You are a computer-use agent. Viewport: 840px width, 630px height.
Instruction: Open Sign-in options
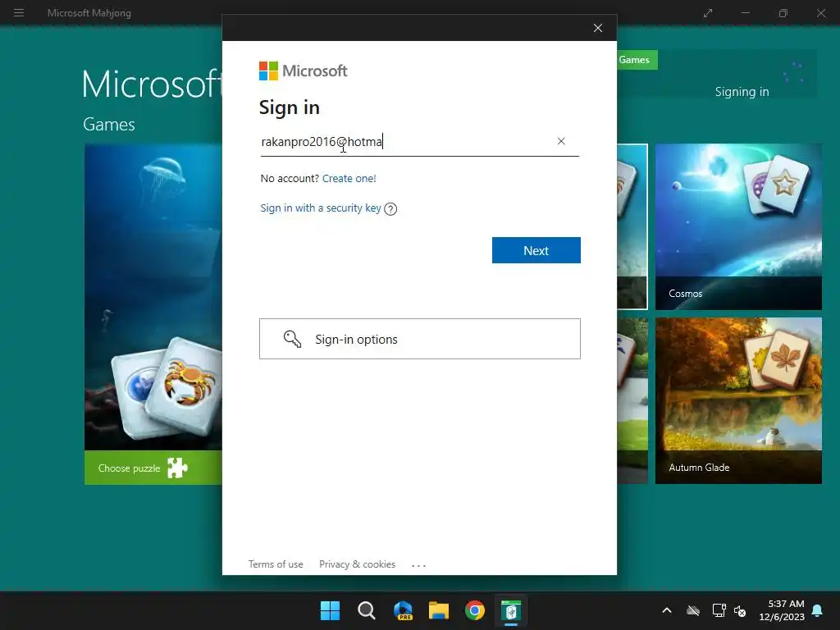(420, 339)
